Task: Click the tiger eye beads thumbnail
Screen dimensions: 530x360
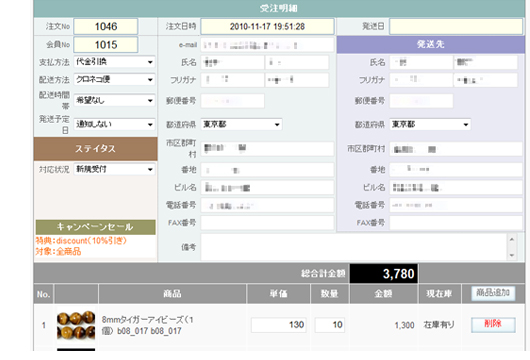Action: (x=76, y=325)
